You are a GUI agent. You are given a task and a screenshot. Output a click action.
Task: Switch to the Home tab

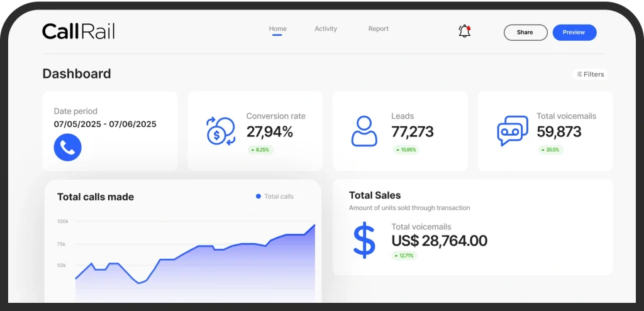277,29
